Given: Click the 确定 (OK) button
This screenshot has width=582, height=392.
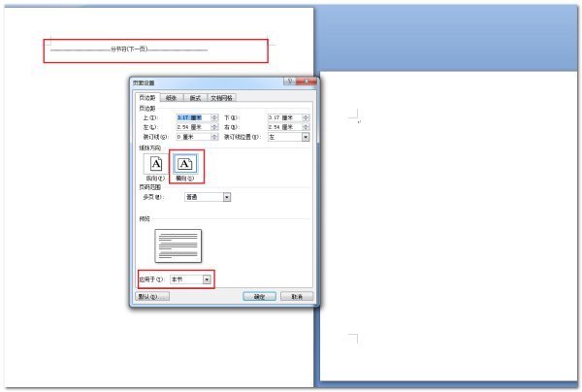Looking at the screenshot, I should 258,297.
